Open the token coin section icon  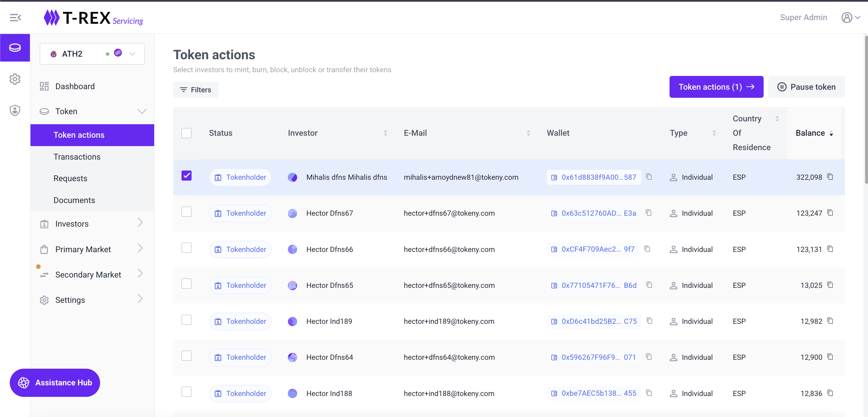click(15, 47)
